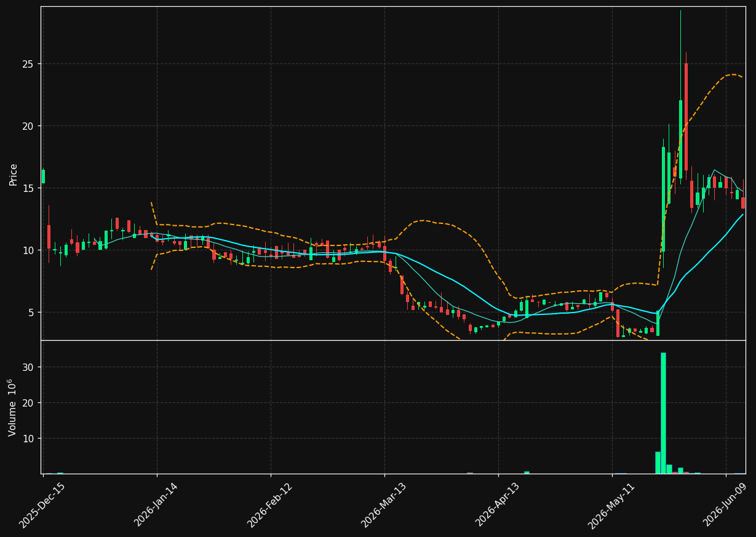756x537 pixels.
Task: Click volume tick label 20
Action: pyautogui.click(x=29, y=403)
